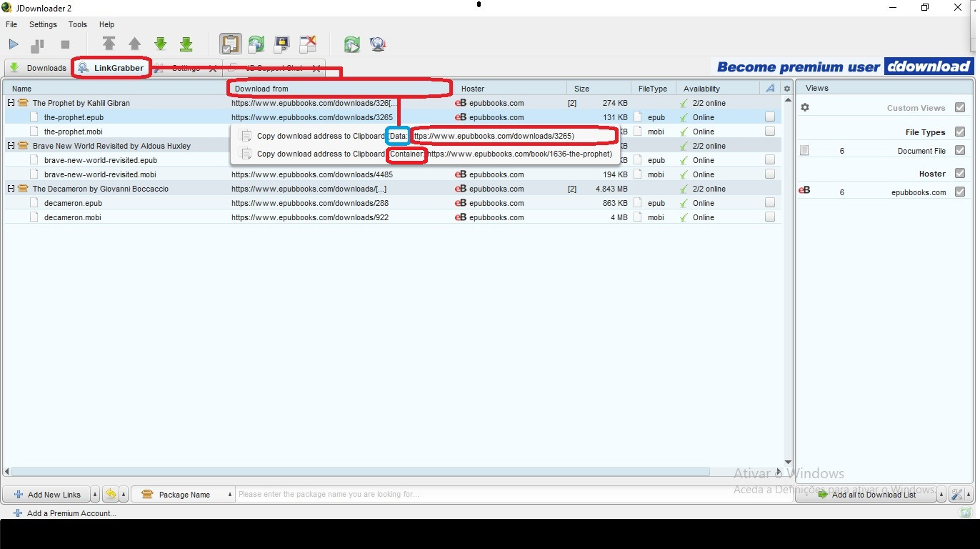Copy download address Data link to clipboard
980x549 pixels.
coord(425,136)
